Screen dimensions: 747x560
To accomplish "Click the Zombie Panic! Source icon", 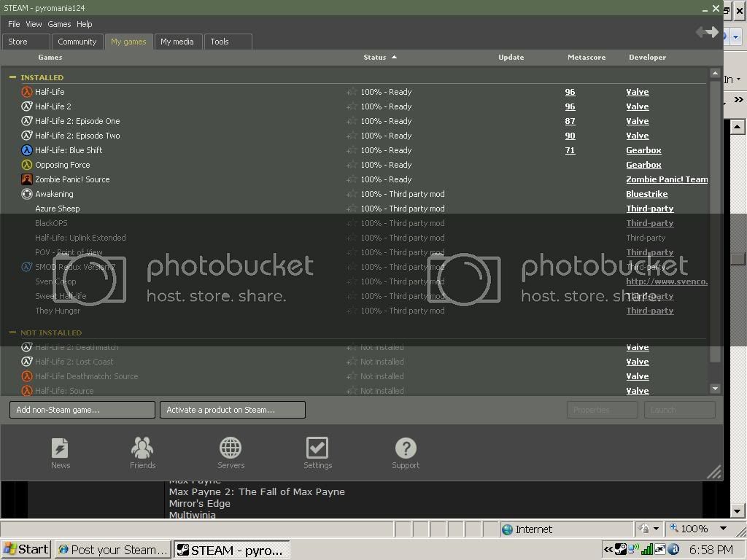I will [27, 179].
